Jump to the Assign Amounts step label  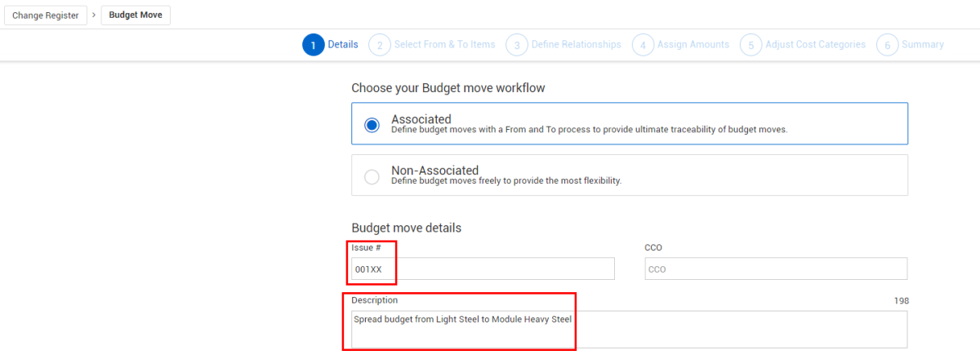pyautogui.click(x=693, y=45)
